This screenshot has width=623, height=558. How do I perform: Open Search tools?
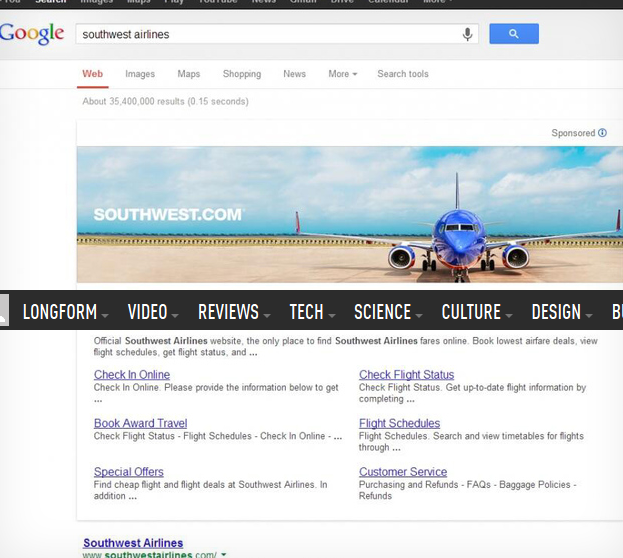click(x=403, y=74)
